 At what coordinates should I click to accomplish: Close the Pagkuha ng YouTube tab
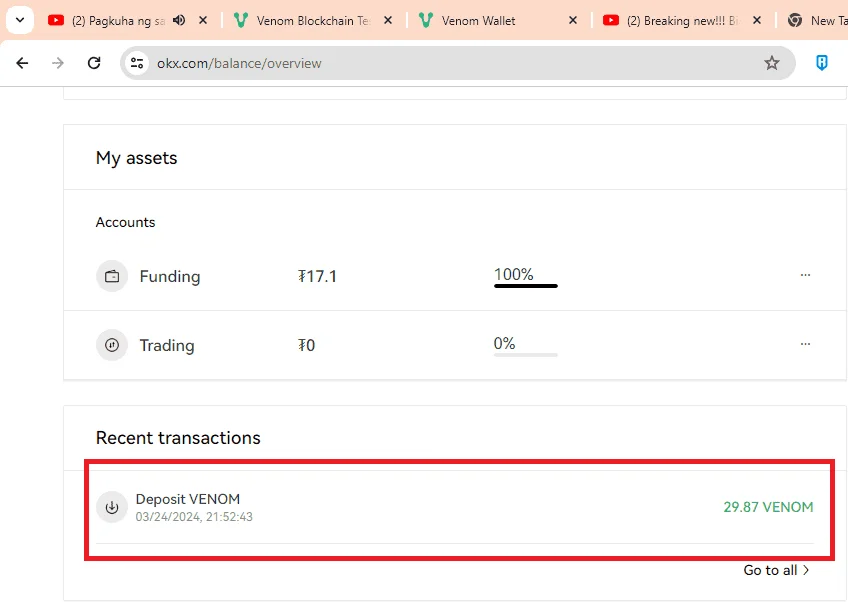coord(203,21)
